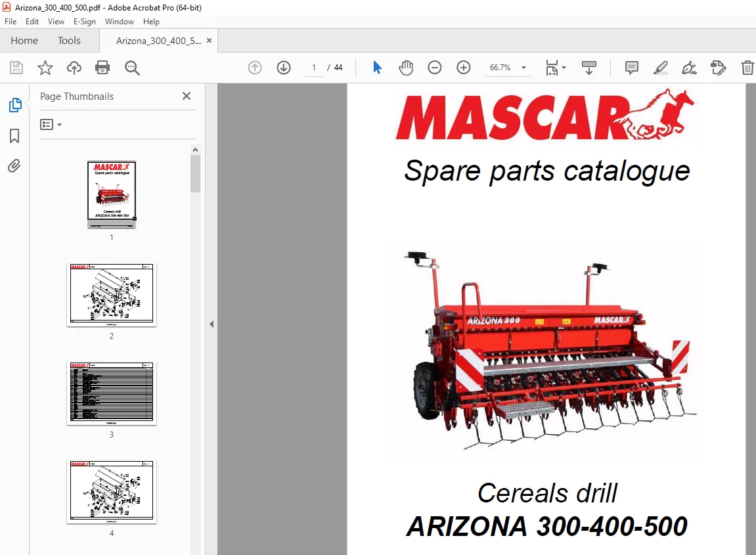Switch to the Home tab
The height and width of the screenshot is (555, 756).
click(x=24, y=41)
